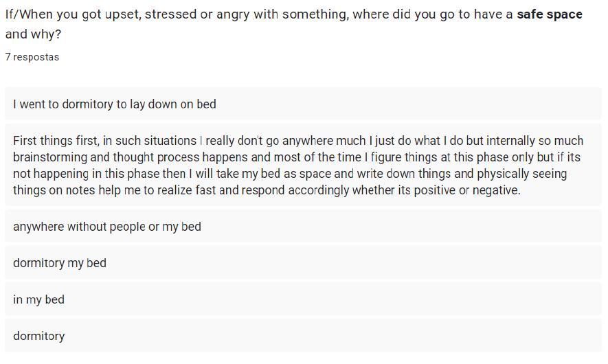Screen dimensions: 608x364
Task: Click the 'anywhere without people or my bed' response
Action: pos(303,227)
